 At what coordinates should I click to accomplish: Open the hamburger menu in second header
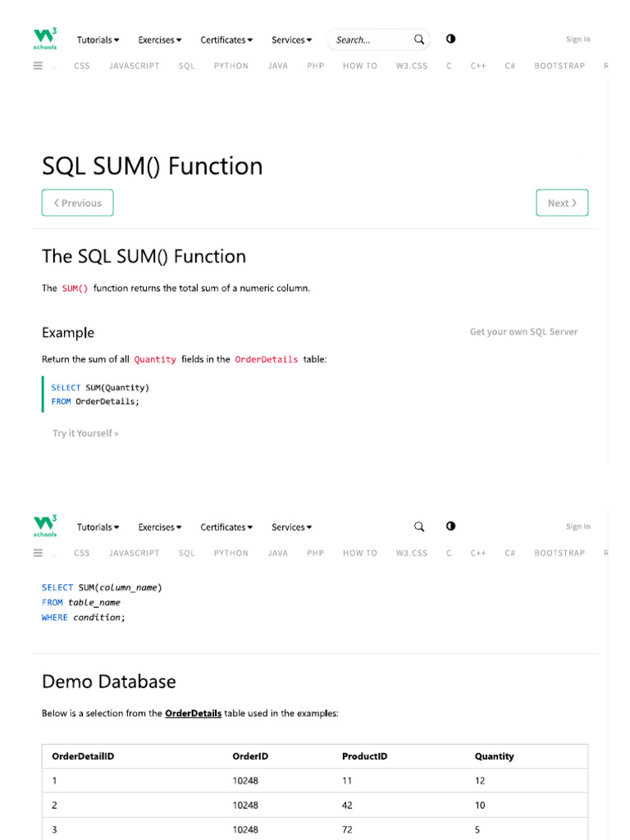click(38, 553)
